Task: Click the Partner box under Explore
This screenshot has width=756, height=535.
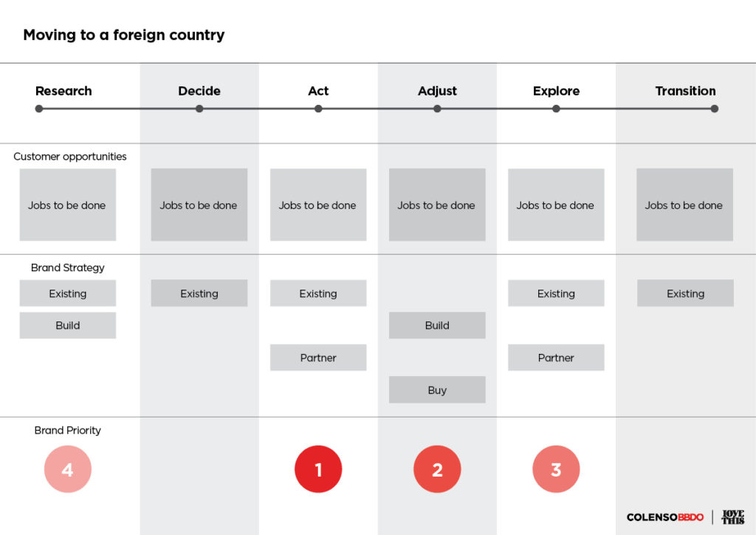Action: (556, 358)
